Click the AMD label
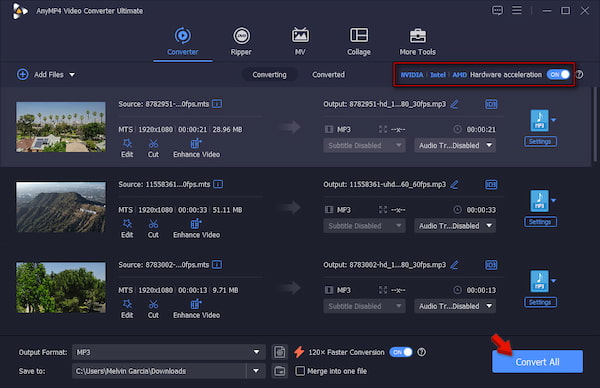The width and height of the screenshot is (600, 388). pos(460,75)
